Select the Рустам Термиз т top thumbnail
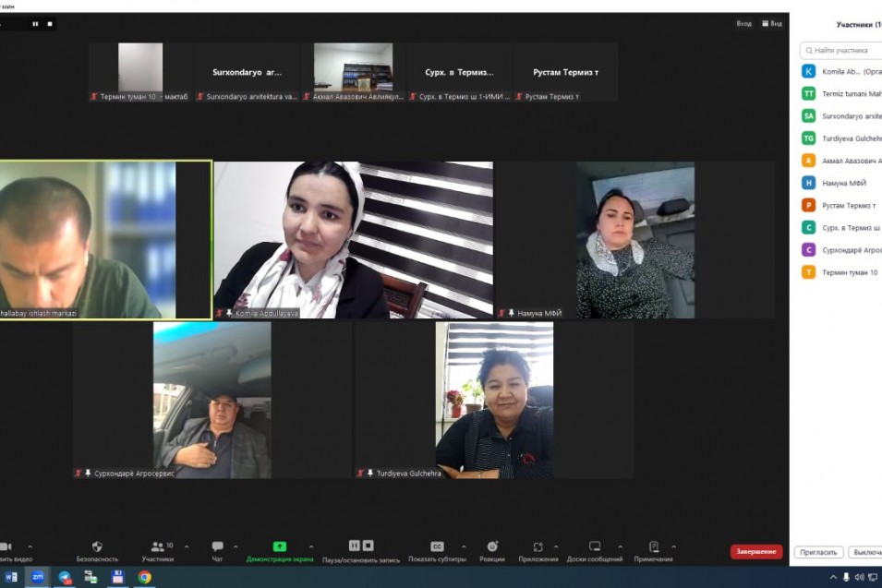 (x=566, y=72)
